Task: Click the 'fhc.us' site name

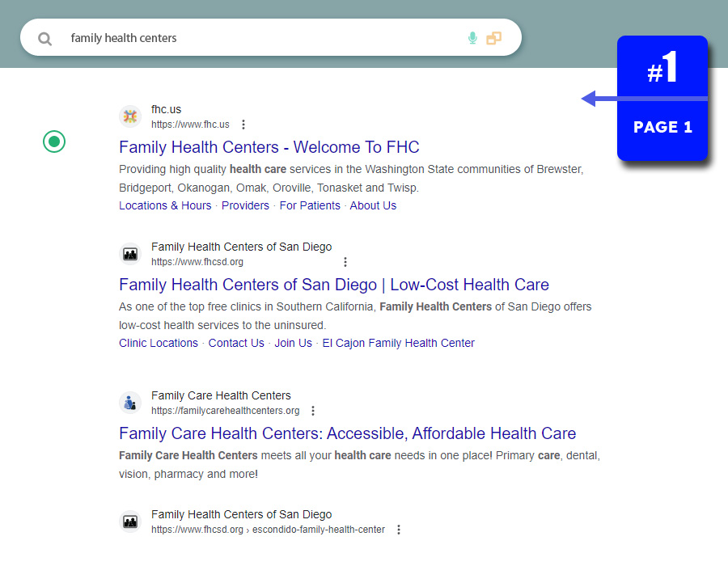Action: point(166,109)
